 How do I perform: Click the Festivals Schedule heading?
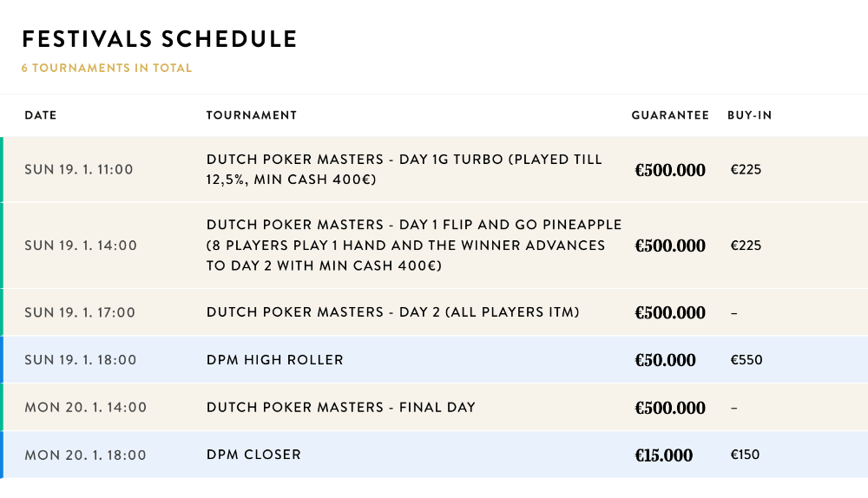(x=160, y=39)
